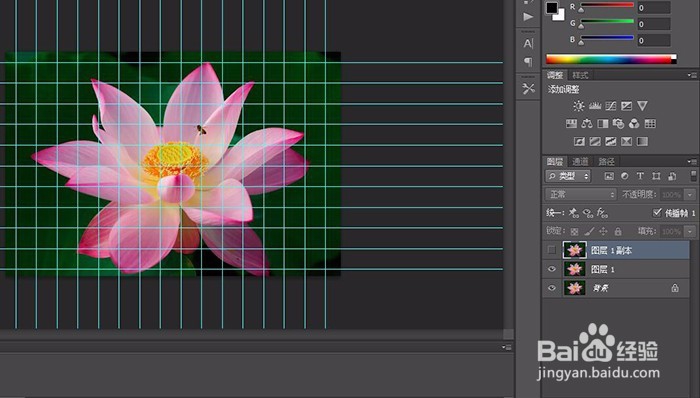Click the B value input field

point(654,41)
